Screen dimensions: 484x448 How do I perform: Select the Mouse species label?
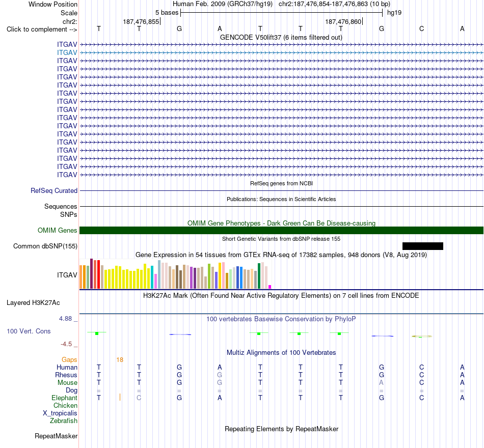pyautogui.click(x=67, y=383)
